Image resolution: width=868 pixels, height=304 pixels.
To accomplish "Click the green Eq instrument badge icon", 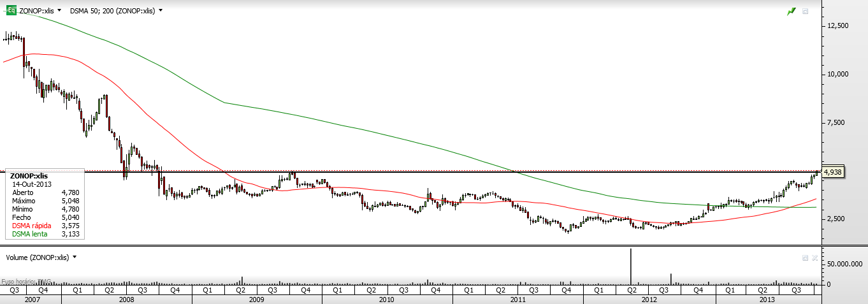I will point(11,11).
